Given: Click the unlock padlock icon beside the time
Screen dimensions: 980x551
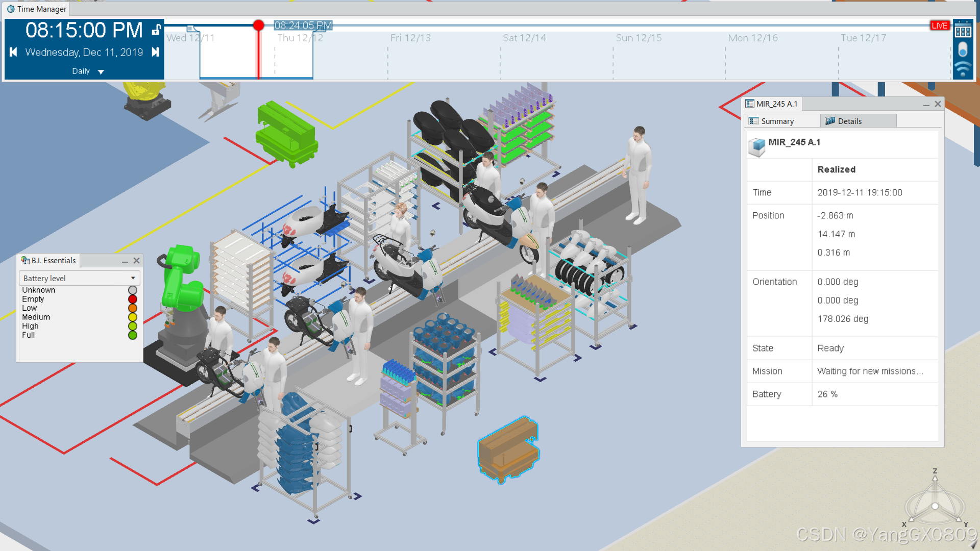Looking at the screenshot, I should point(157,30).
